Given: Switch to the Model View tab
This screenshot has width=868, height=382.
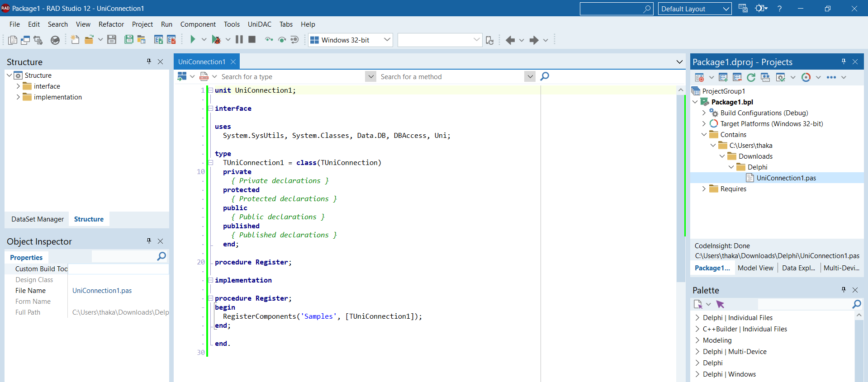Looking at the screenshot, I should tap(755, 268).
